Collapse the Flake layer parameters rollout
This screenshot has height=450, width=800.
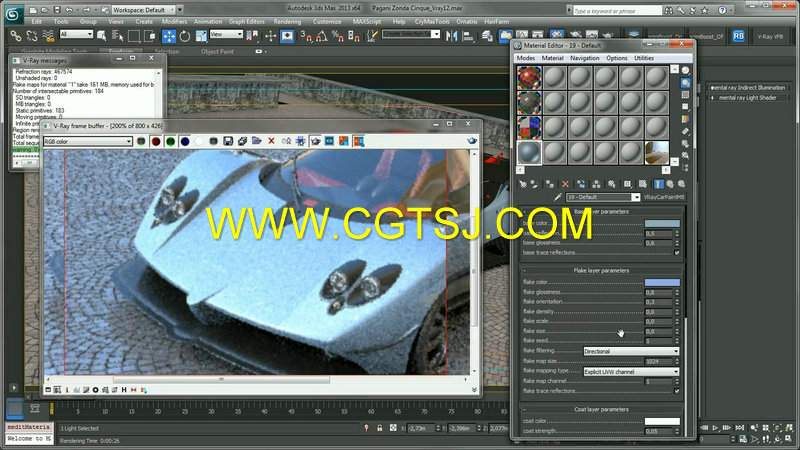coord(601,270)
